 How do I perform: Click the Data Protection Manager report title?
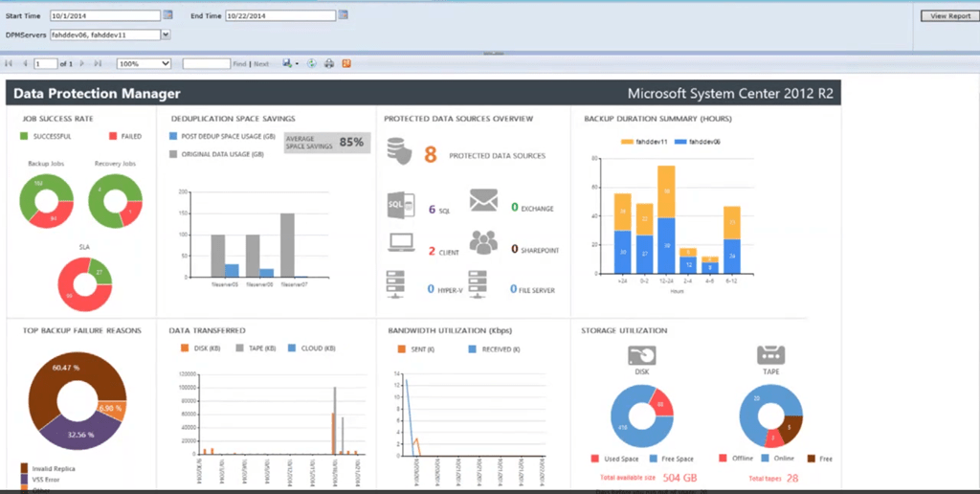97,94
